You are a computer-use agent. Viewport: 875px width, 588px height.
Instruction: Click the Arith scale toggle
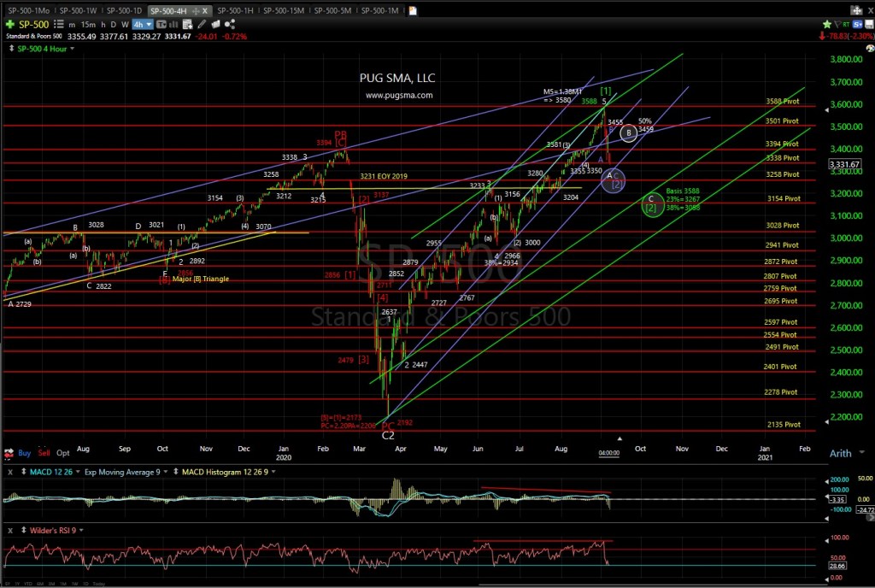(x=841, y=454)
